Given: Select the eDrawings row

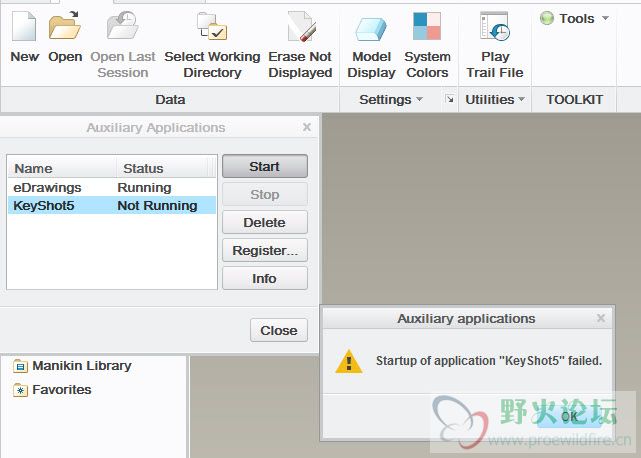Looking at the screenshot, I should point(112,187).
